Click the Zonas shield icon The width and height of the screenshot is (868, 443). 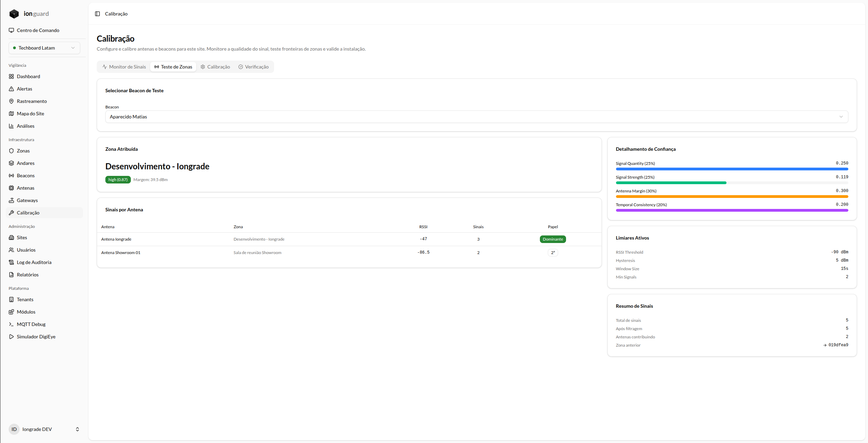click(x=11, y=151)
